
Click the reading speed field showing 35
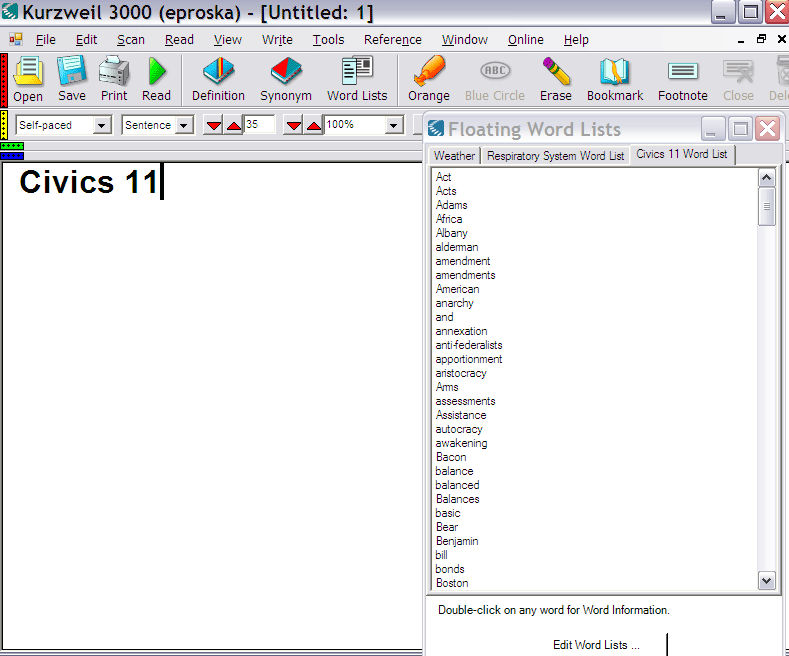[x=259, y=124]
